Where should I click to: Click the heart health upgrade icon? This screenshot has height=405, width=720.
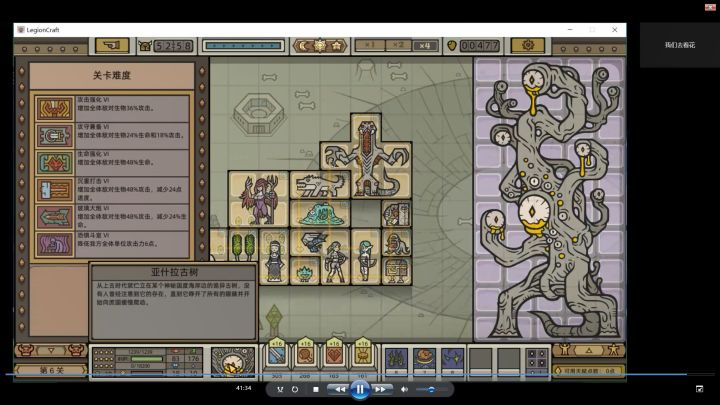pyautogui.click(x=334, y=356)
